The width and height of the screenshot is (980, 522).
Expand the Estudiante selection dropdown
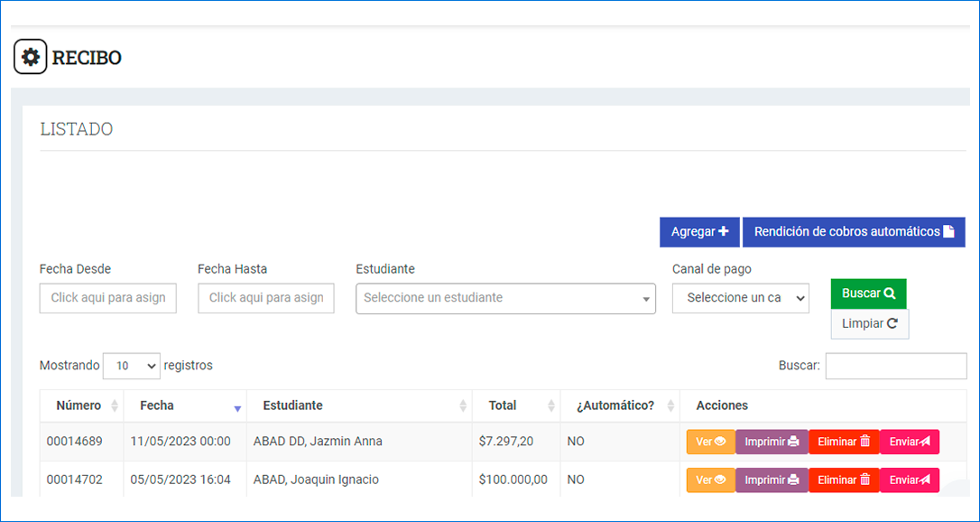point(505,298)
